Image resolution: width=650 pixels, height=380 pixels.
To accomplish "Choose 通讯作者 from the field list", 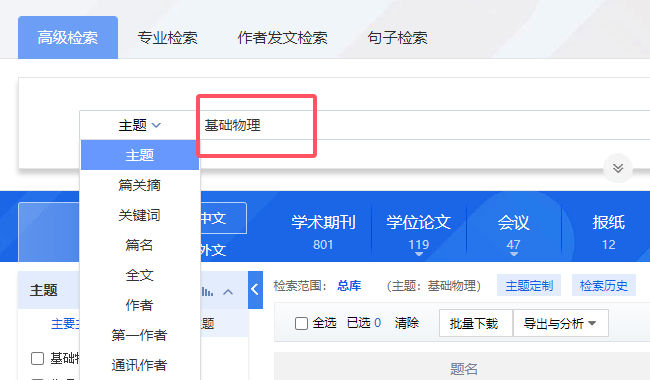I will pyautogui.click(x=140, y=365).
